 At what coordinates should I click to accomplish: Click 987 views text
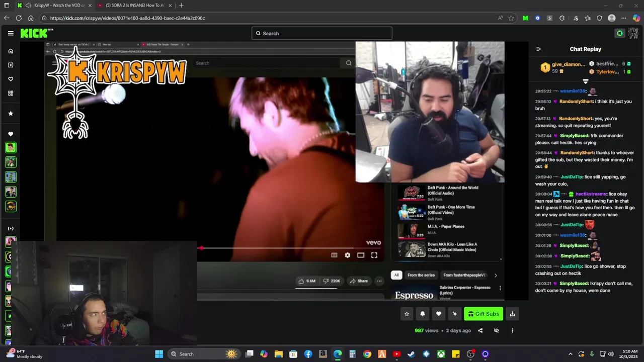coord(427,330)
